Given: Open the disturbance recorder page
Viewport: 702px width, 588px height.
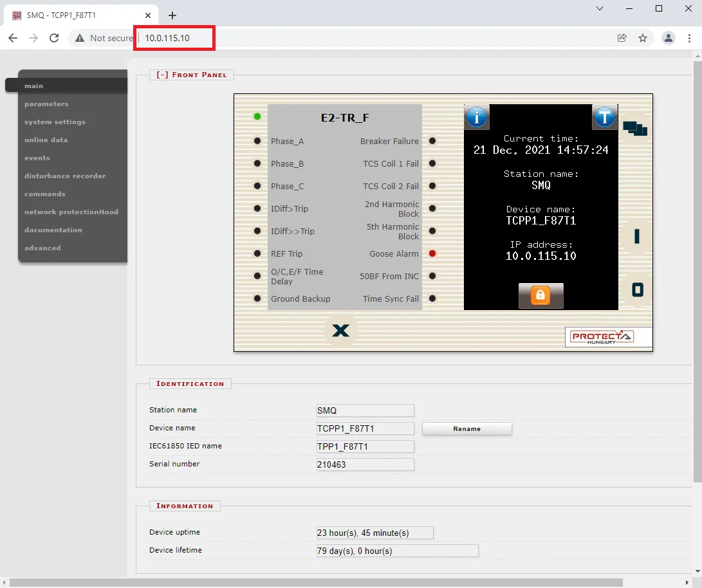Looking at the screenshot, I should [x=65, y=176].
